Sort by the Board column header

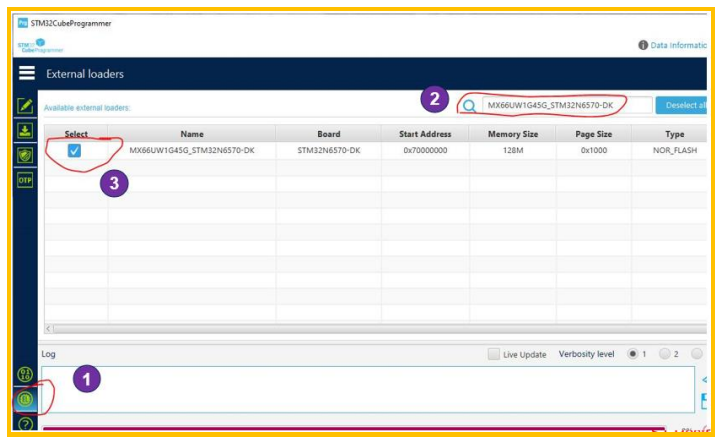click(x=329, y=134)
